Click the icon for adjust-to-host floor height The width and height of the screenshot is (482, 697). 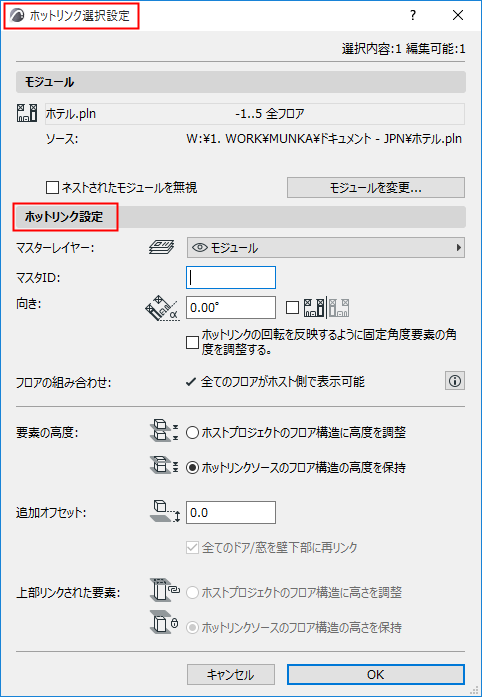point(164,431)
